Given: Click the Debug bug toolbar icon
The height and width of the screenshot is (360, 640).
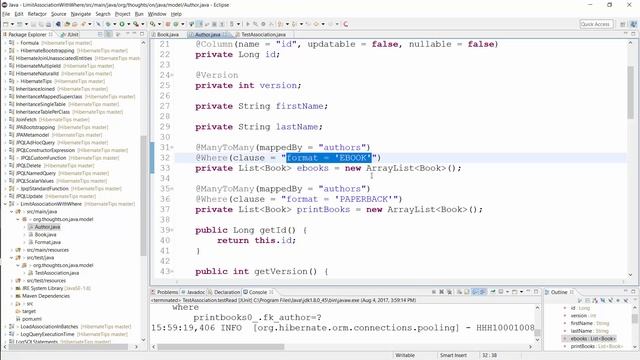Looking at the screenshot, I should click(x=108, y=24).
